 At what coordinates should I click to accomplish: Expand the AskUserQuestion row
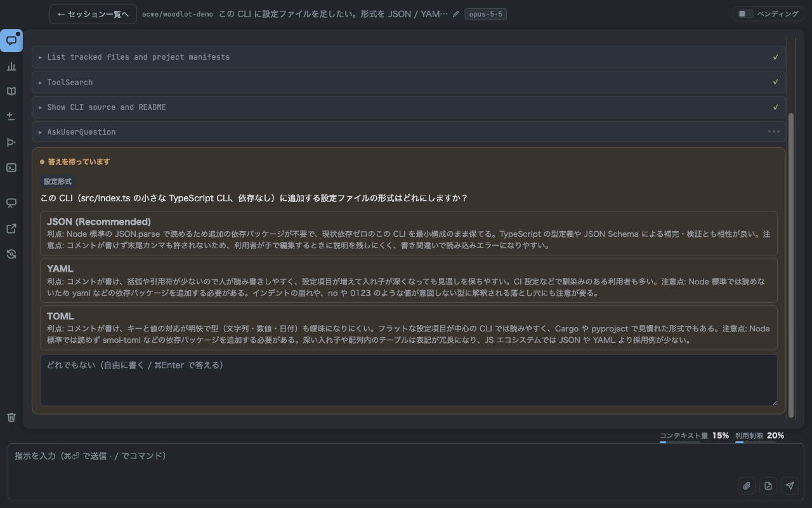click(x=409, y=132)
